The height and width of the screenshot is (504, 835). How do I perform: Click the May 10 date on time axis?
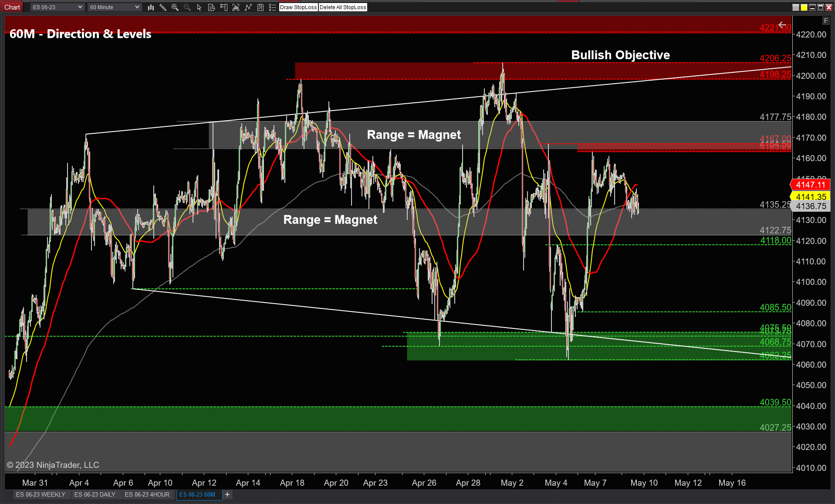[x=644, y=483]
